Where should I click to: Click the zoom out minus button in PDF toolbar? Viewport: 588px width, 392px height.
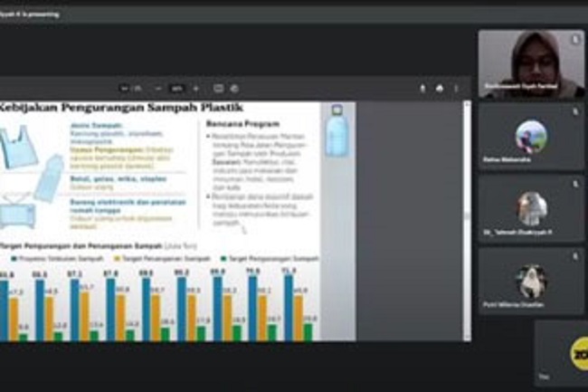point(157,89)
